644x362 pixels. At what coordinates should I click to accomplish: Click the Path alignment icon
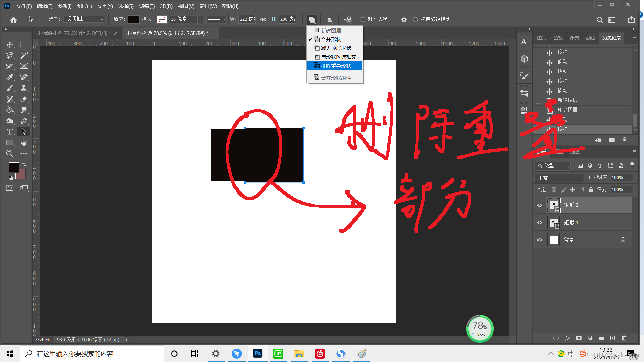[x=329, y=20]
